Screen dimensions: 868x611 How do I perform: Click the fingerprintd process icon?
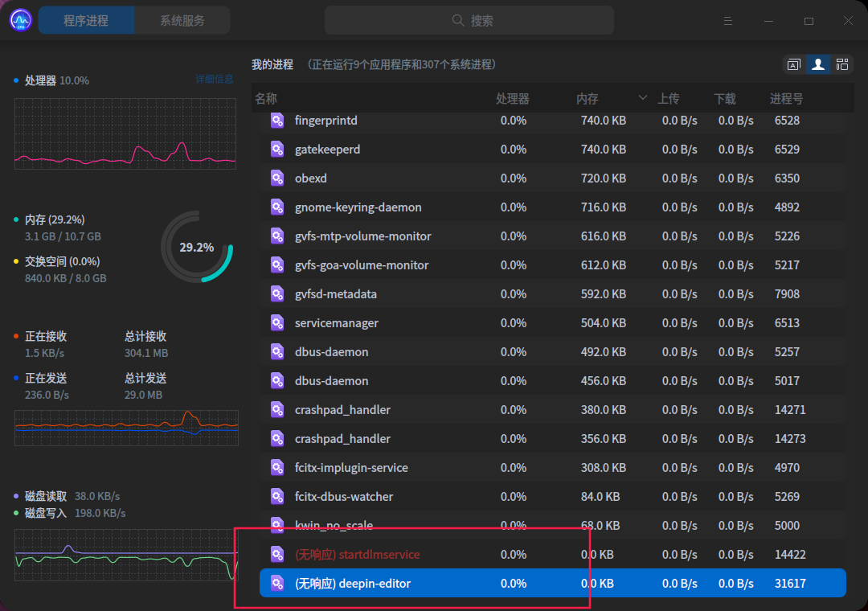pyautogui.click(x=277, y=121)
